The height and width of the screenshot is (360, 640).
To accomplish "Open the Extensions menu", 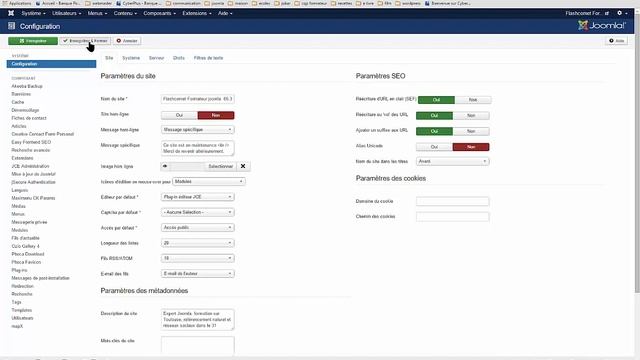I will 197,13.
